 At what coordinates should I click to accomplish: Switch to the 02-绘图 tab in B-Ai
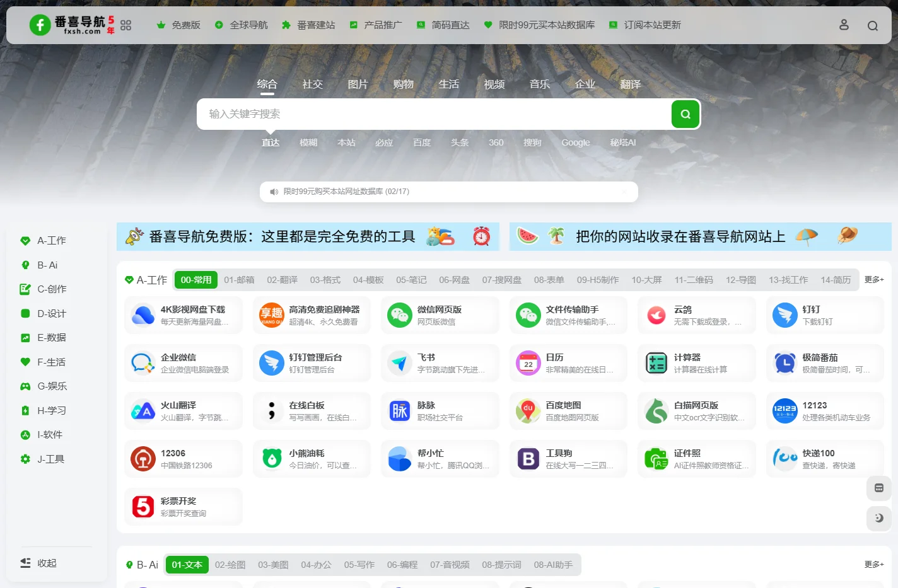pyautogui.click(x=230, y=565)
